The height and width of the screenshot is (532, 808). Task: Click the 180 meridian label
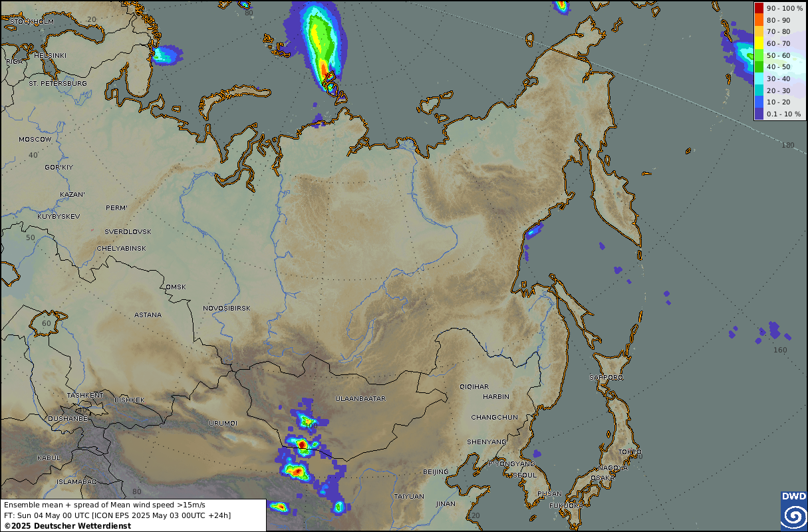(788, 145)
